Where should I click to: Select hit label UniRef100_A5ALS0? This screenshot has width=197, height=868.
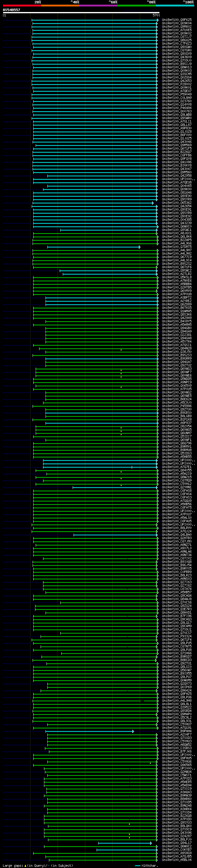click(x=177, y=518)
